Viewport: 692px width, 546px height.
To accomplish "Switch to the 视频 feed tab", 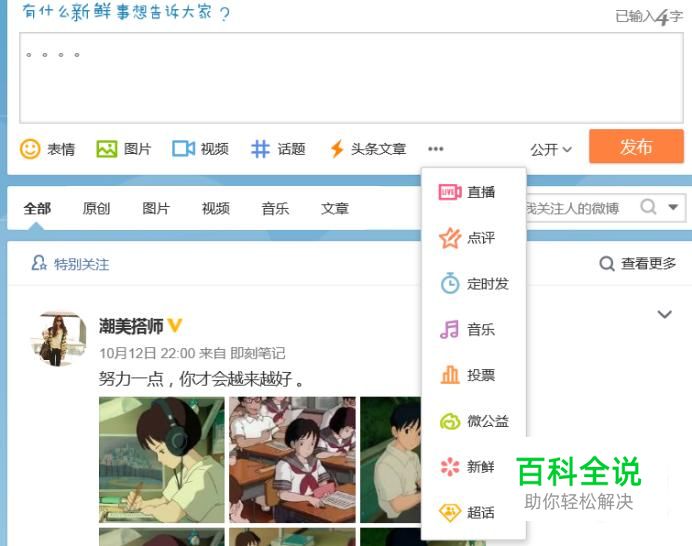I will tap(215, 208).
